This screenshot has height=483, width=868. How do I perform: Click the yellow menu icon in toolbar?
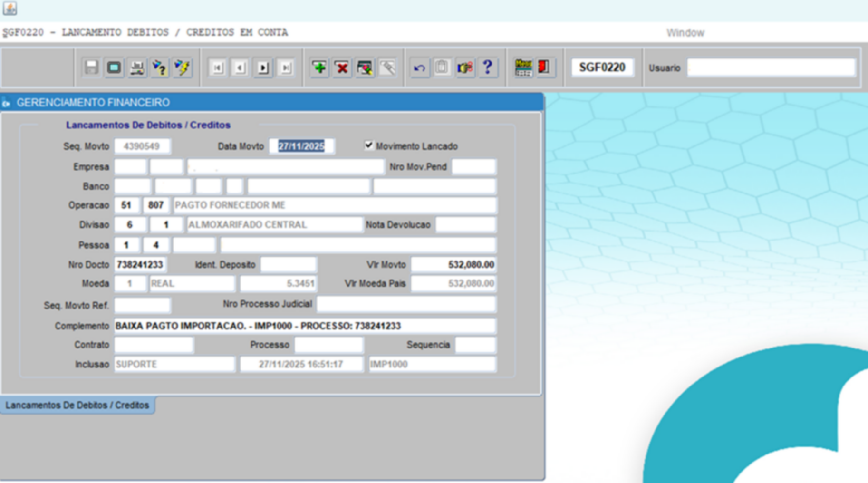(x=523, y=68)
